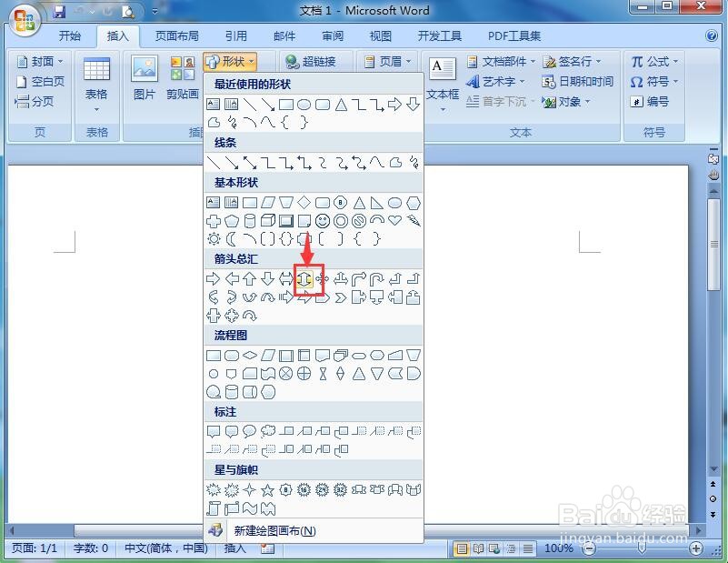Image resolution: width=728 pixels, height=563 pixels.
Task: Switch to Web Layout view
Action: pos(494,549)
